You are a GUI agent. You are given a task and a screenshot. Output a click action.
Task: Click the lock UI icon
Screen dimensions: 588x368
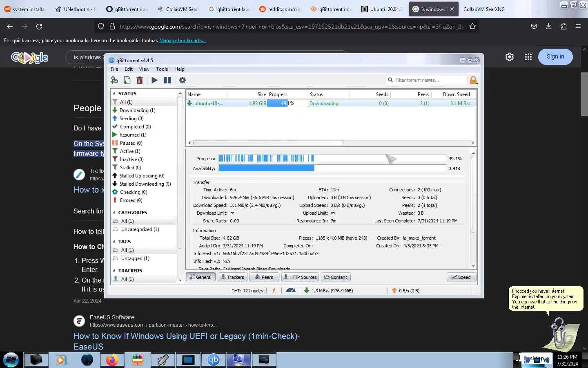pos(473,80)
